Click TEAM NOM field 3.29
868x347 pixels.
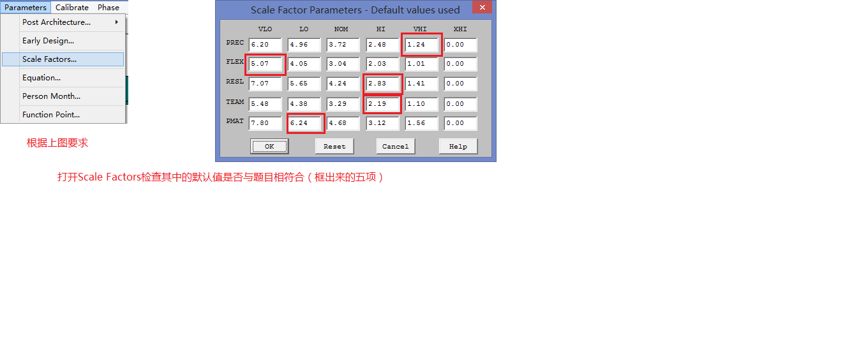(x=343, y=103)
